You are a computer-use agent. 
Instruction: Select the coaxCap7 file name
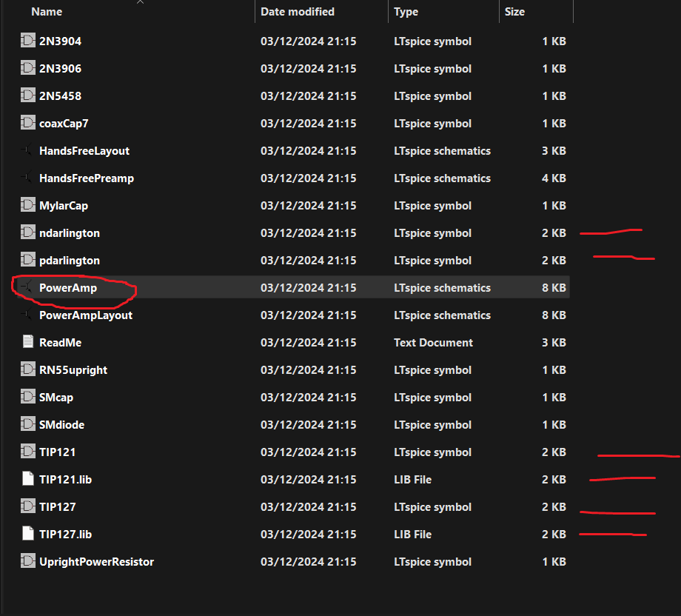point(64,124)
